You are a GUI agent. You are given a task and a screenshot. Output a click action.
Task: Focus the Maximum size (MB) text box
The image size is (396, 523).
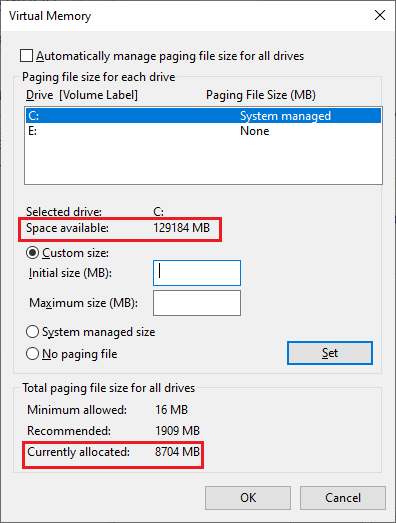(x=197, y=303)
